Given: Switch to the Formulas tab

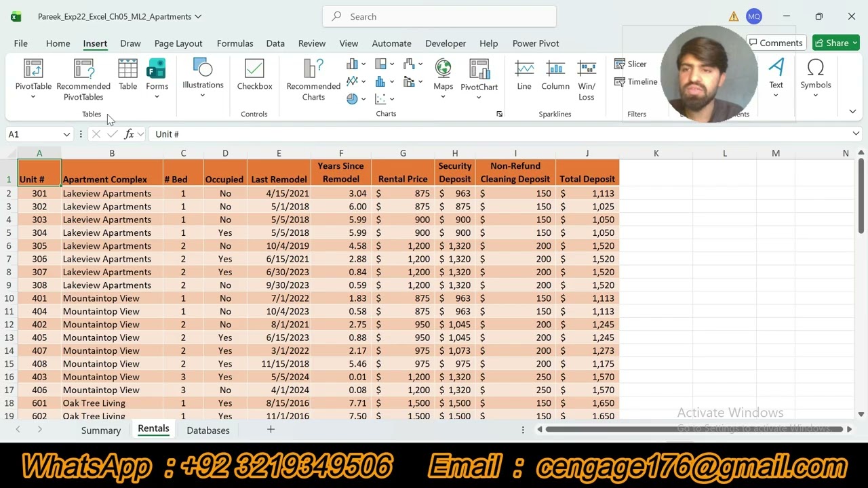Looking at the screenshot, I should click(x=235, y=43).
